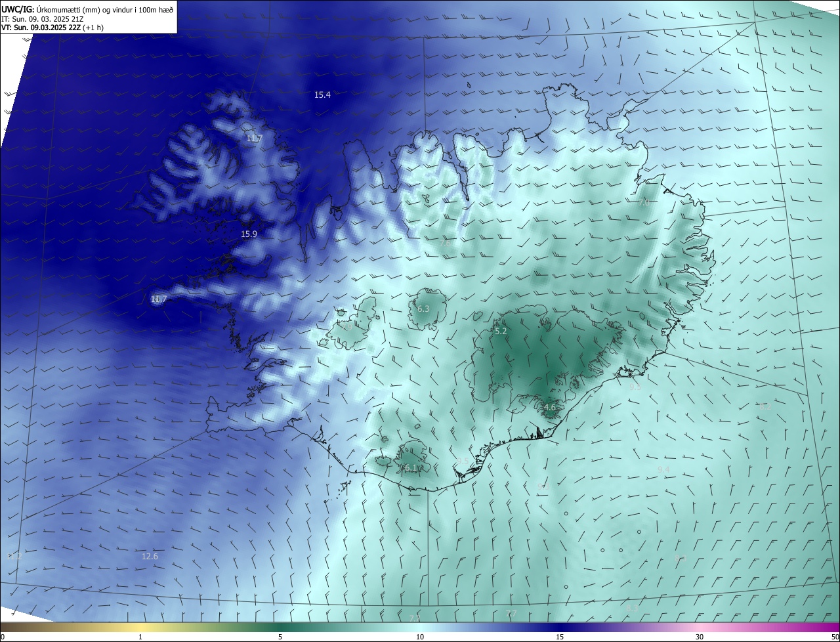Click the 8.2 value east of Iceland
Screen dimensions: 840x642
click(765, 406)
